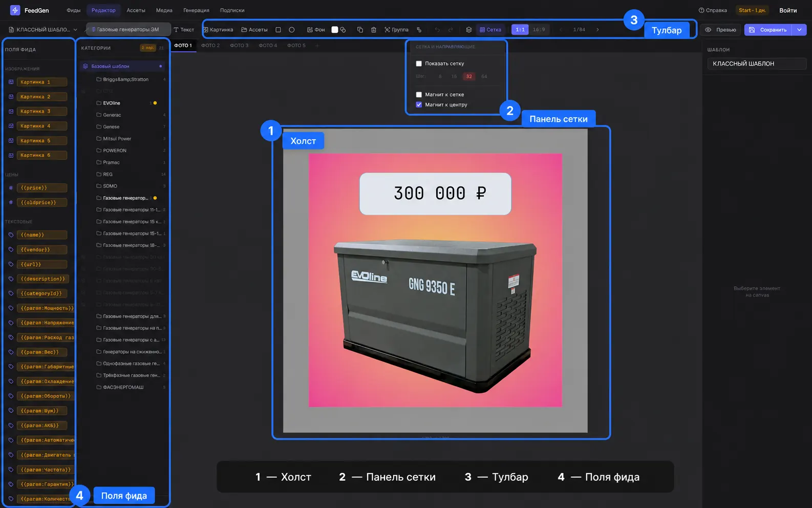Viewport: 812px width, 508px height.
Task: Click folder icon of Pramac category
Action: coord(99,162)
